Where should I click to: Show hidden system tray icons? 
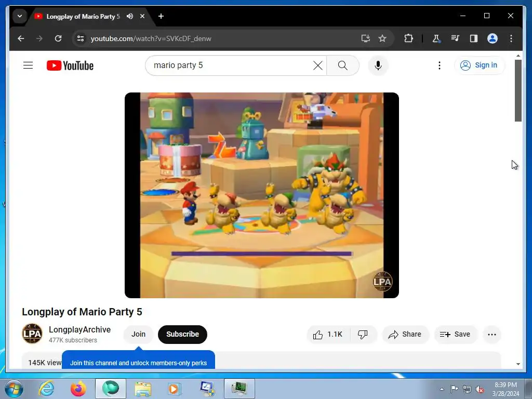tap(442, 389)
